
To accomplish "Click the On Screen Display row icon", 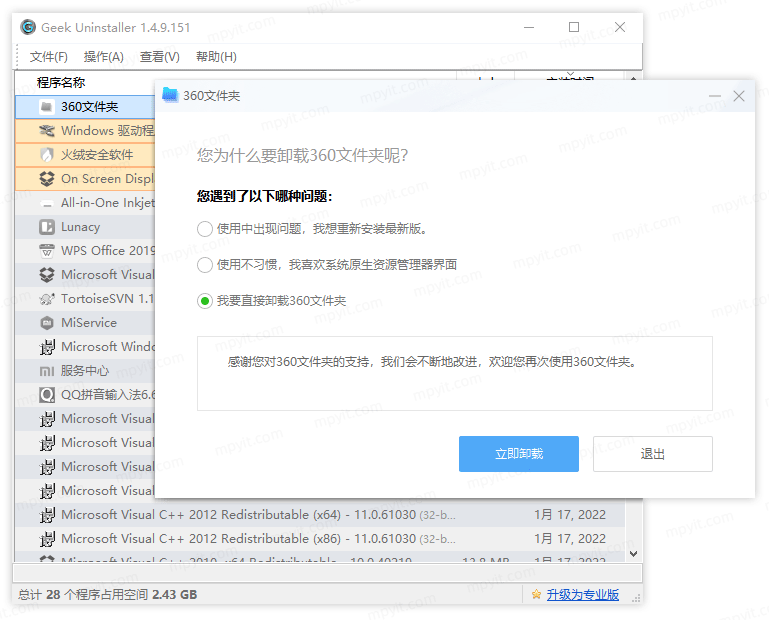I will 47,179.
